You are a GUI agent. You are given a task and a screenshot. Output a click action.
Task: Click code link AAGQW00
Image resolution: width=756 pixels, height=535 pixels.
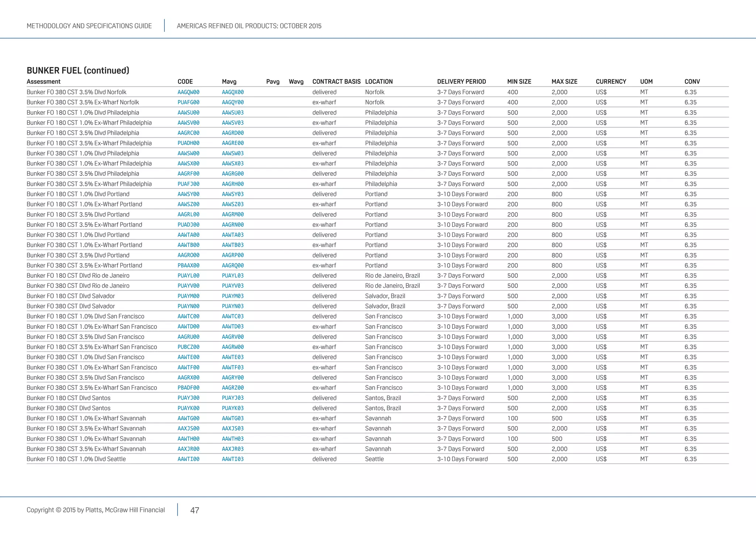[188, 92]
